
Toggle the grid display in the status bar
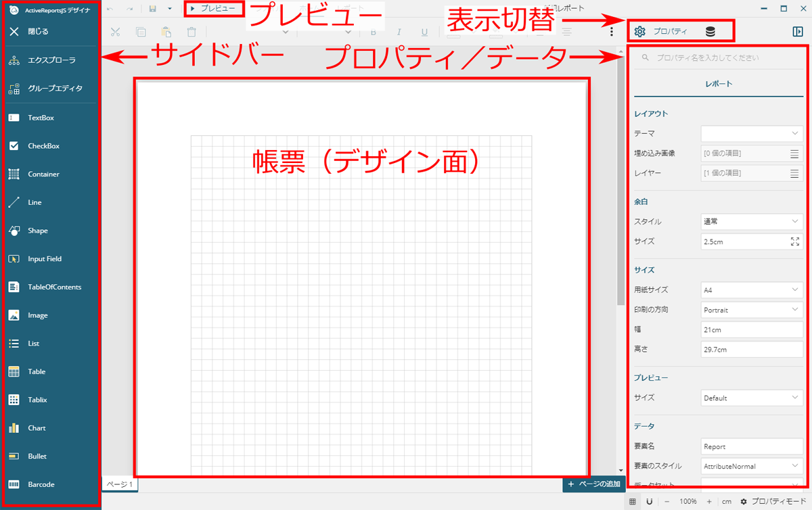[633, 501]
